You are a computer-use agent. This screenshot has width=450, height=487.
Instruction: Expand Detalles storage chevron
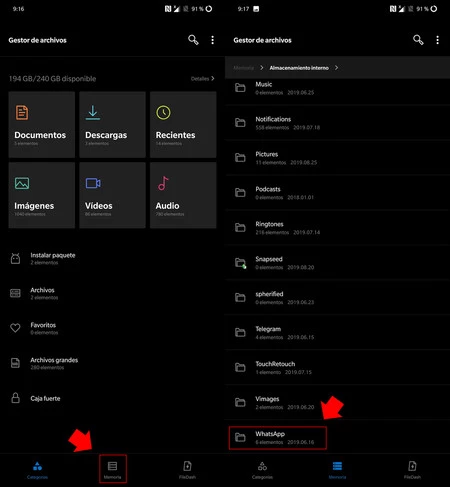[x=203, y=79]
